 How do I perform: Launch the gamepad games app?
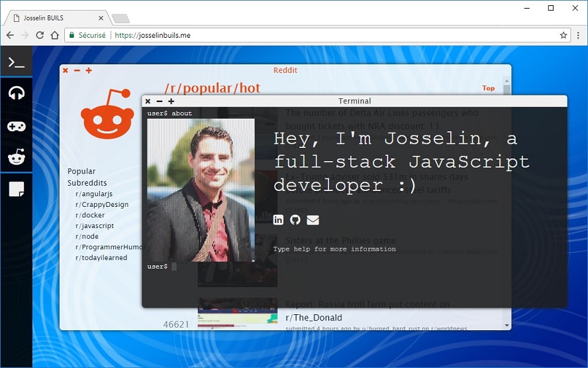17,126
